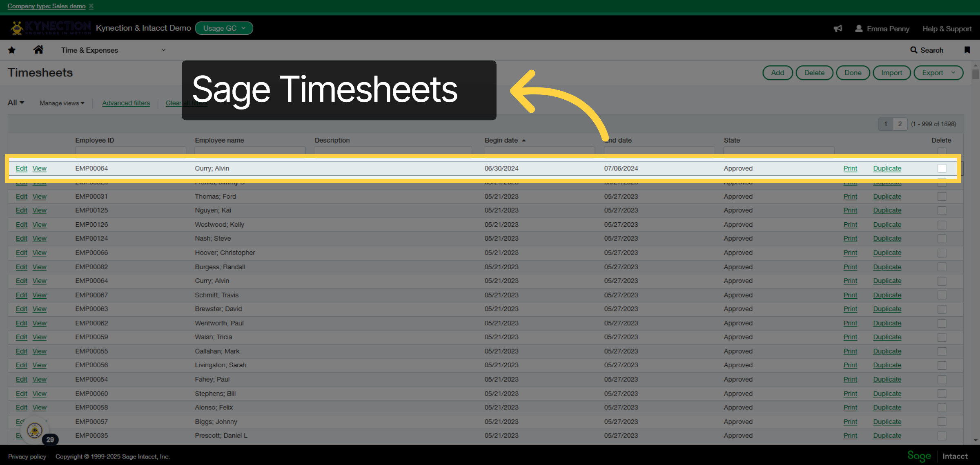Check delete box for Nguyen; Kai row
Image resolution: width=980 pixels, height=465 pixels.
coord(942,210)
